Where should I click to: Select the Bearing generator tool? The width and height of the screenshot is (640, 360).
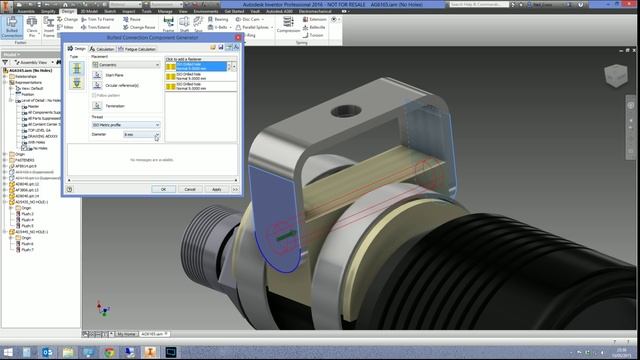218,19
